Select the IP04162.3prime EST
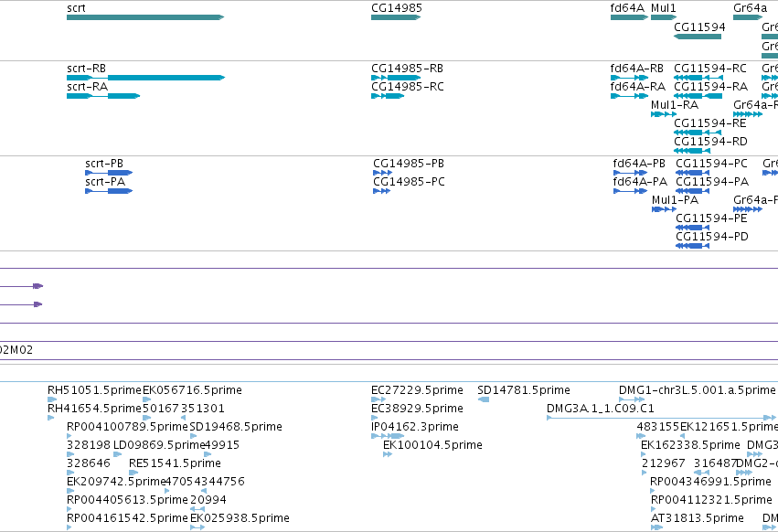This screenshot has height=532, width=778. tap(388, 436)
